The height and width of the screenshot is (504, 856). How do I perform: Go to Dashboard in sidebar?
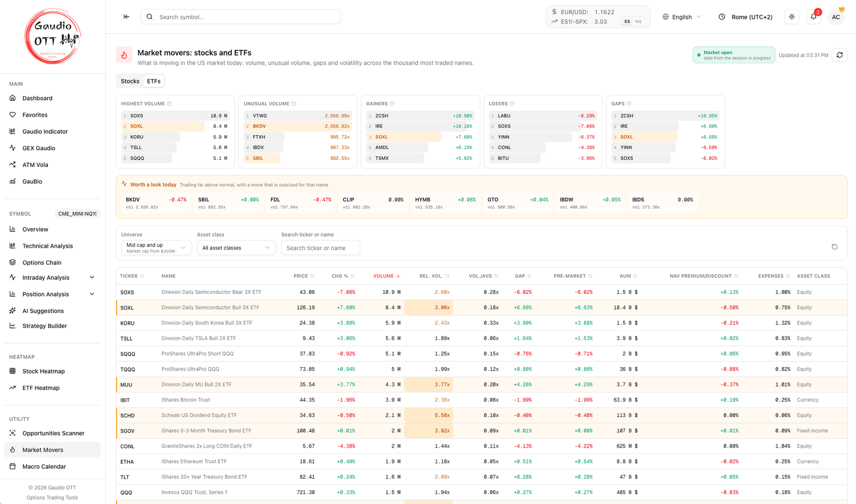[52, 98]
